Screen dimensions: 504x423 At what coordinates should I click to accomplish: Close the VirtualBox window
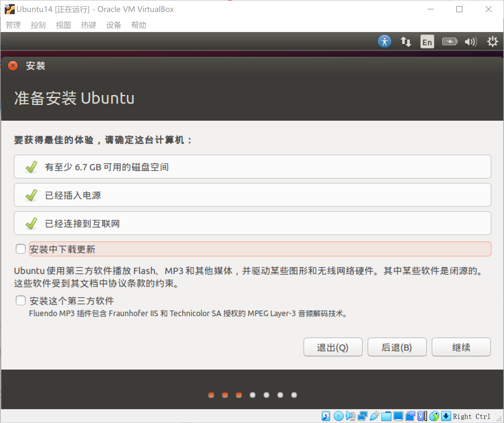[489, 9]
